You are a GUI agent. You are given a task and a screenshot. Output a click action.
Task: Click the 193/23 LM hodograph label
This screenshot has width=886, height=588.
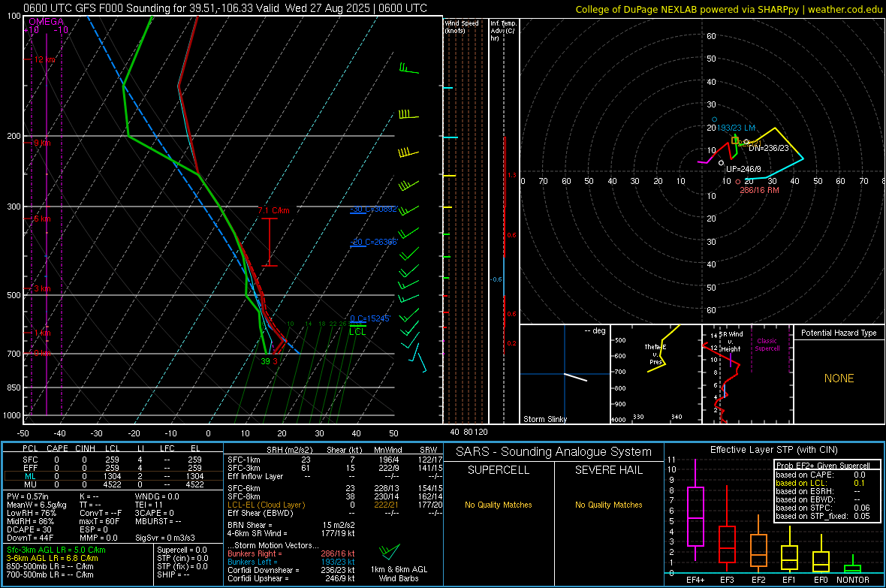(736, 128)
